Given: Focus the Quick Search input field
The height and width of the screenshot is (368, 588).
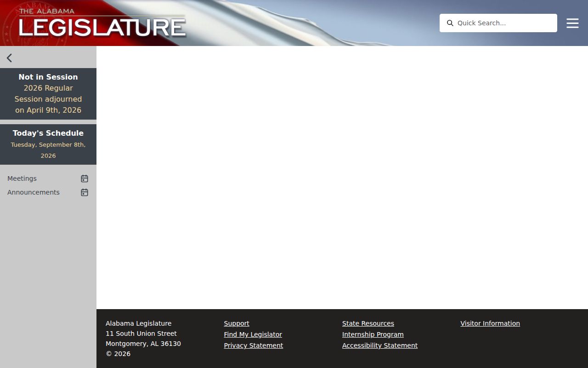Looking at the screenshot, I should [498, 23].
